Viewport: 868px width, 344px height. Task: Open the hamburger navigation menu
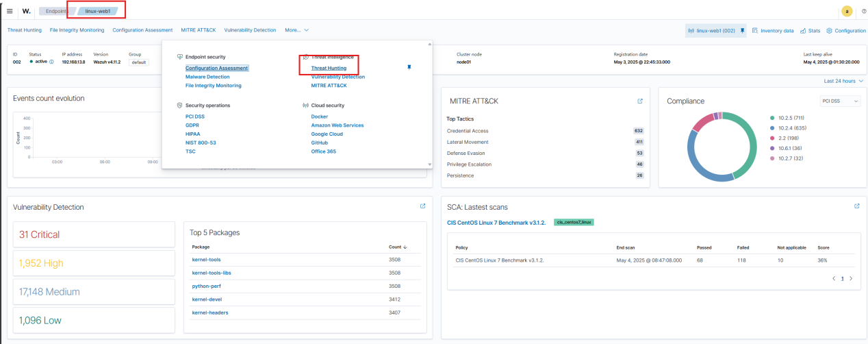pyautogui.click(x=10, y=11)
